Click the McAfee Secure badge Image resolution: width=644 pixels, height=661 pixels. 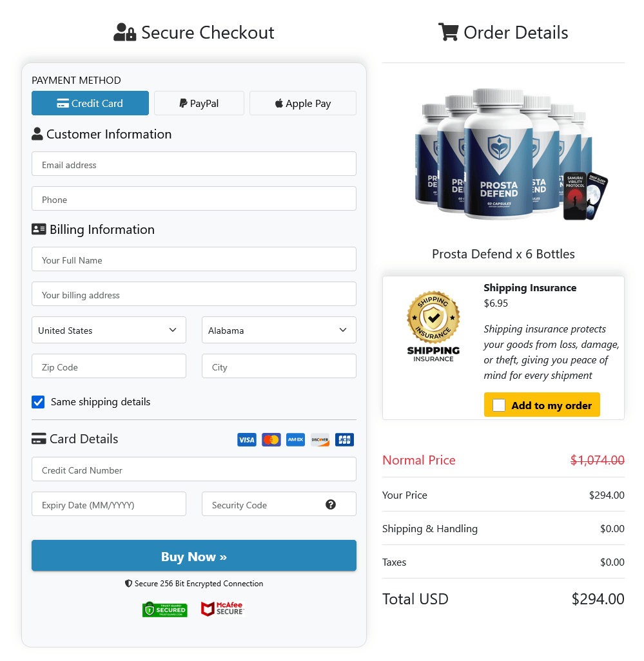[222, 609]
